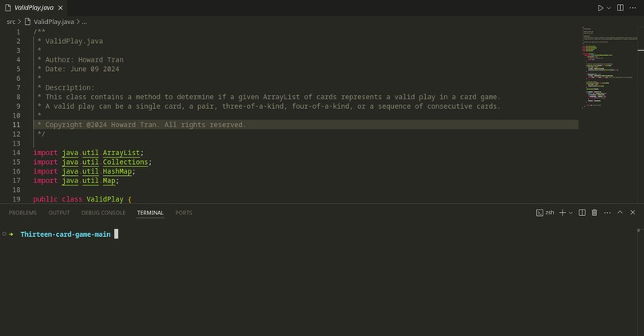Viewport: 644px width, 336px height.
Task: Switch to the OUTPUT panel tab
Action: pos(59,213)
